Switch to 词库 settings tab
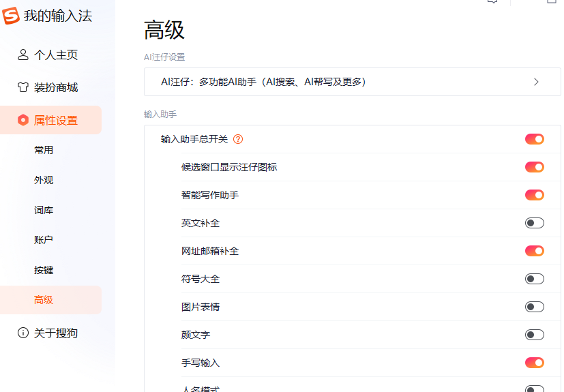 (x=44, y=210)
